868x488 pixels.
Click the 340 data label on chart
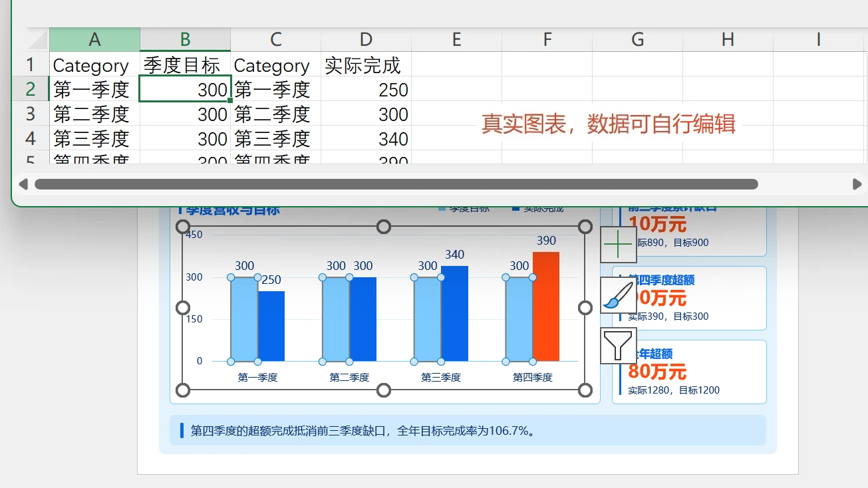coord(454,255)
